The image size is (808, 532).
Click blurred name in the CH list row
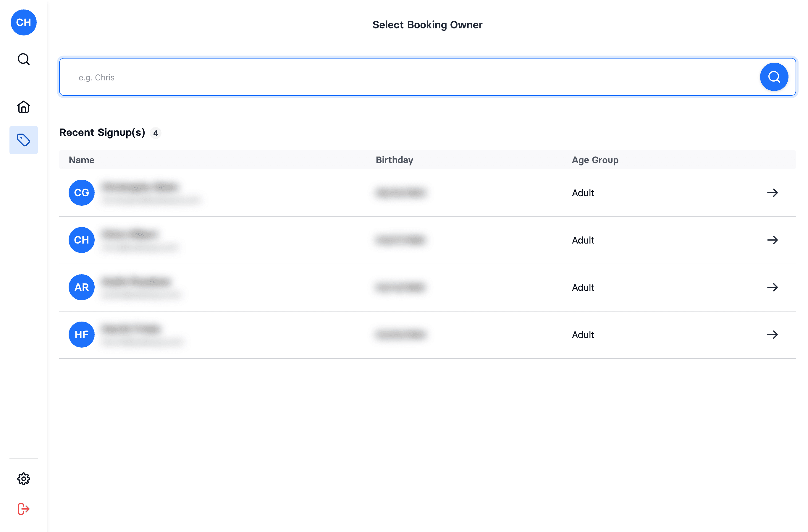130,234
